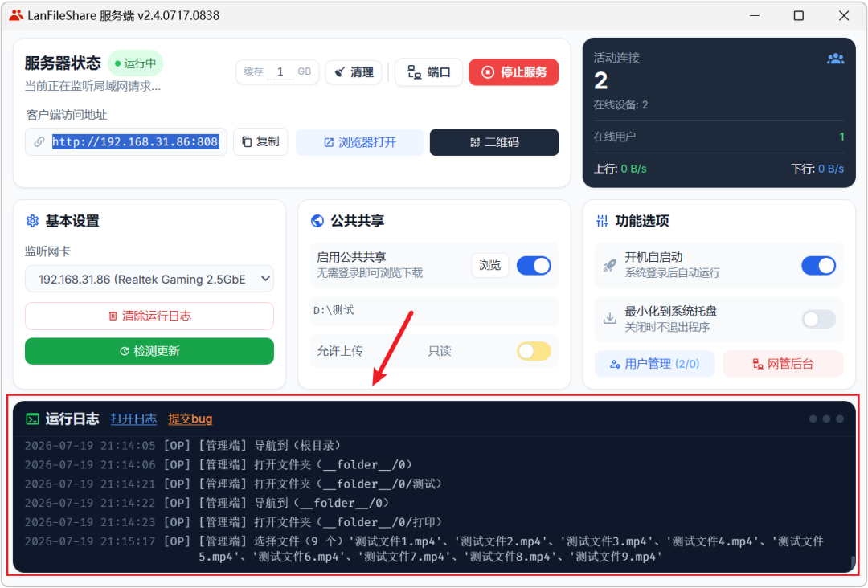The width and height of the screenshot is (868, 588).
Task: Click log entry 打开文件夹（__folder__/0/打印）
Action: point(233,521)
